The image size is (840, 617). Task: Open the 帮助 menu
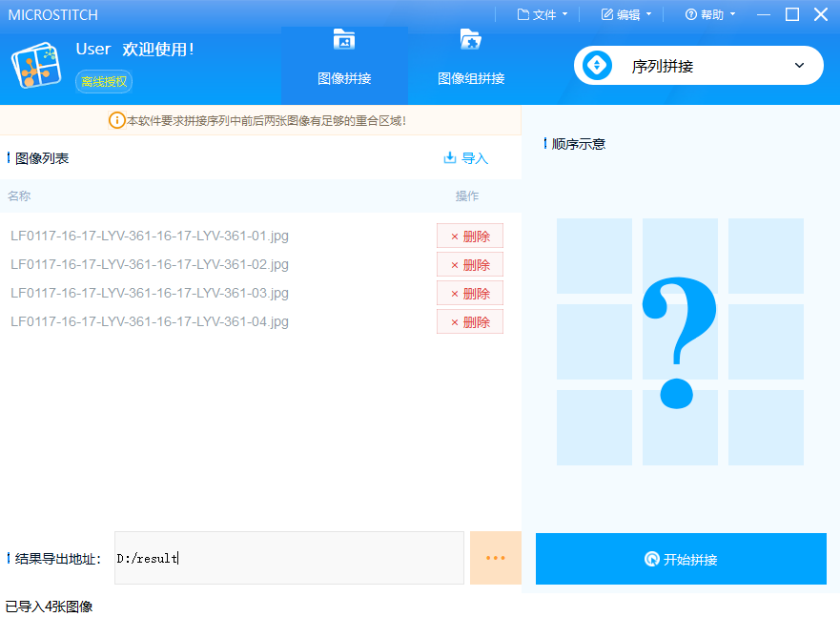(710, 14)
